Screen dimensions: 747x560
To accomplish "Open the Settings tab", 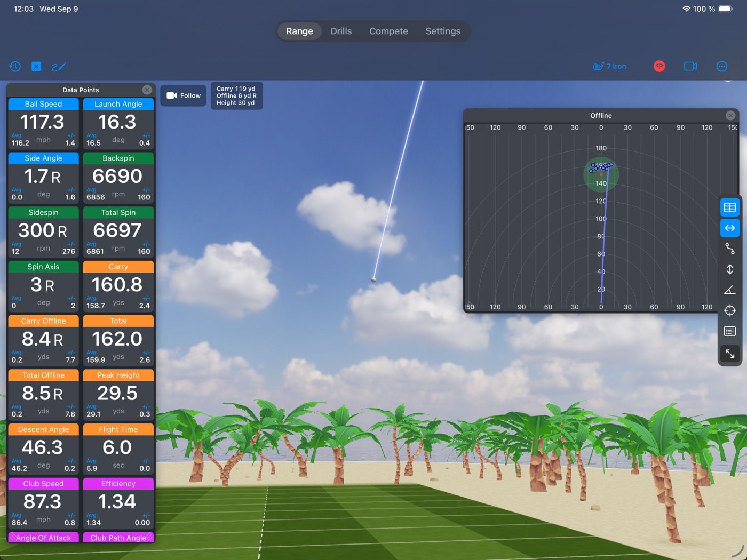I will pos(443,31).
